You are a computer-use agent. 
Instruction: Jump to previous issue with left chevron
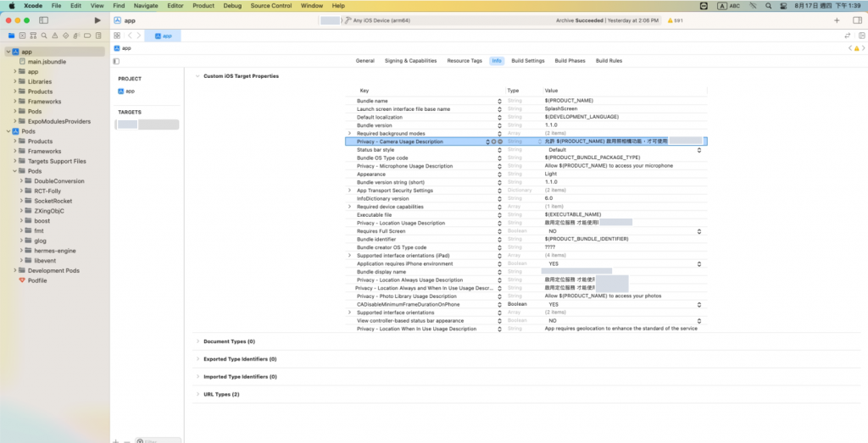[850, 48]
